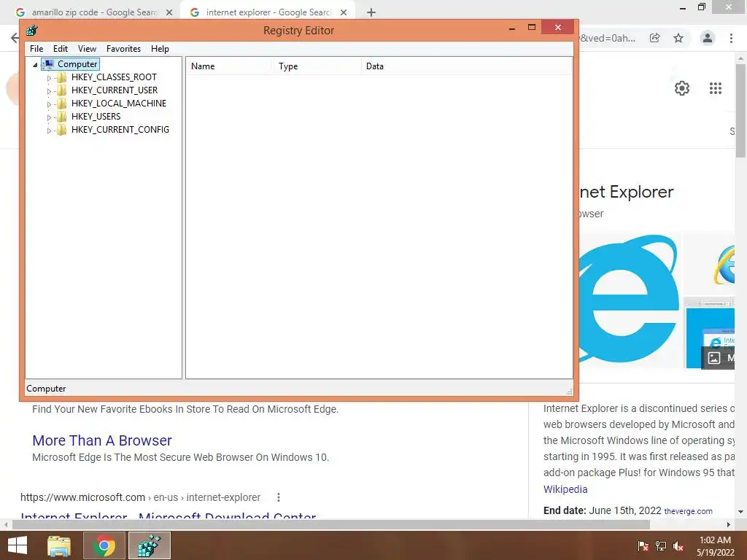Click scroll down arrow in Chrome
The width and height of the screenshot is (747, 560).
click(x=740, y=512)
